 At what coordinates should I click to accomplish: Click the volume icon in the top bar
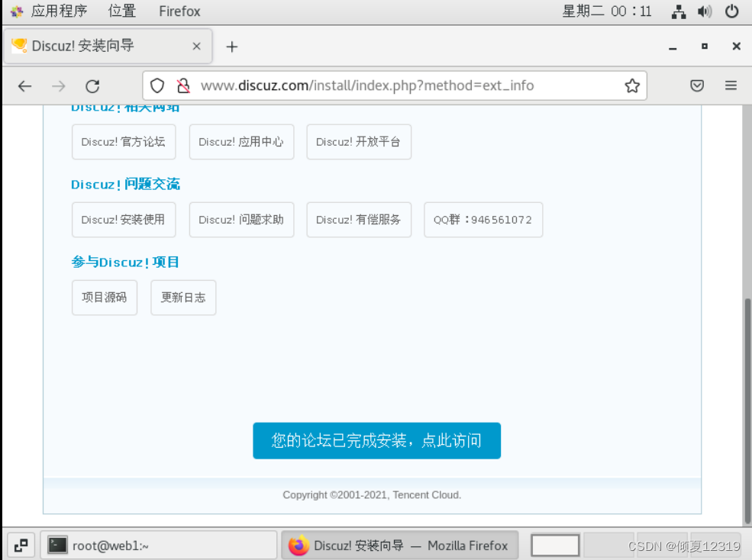click(x=703, y=11)
